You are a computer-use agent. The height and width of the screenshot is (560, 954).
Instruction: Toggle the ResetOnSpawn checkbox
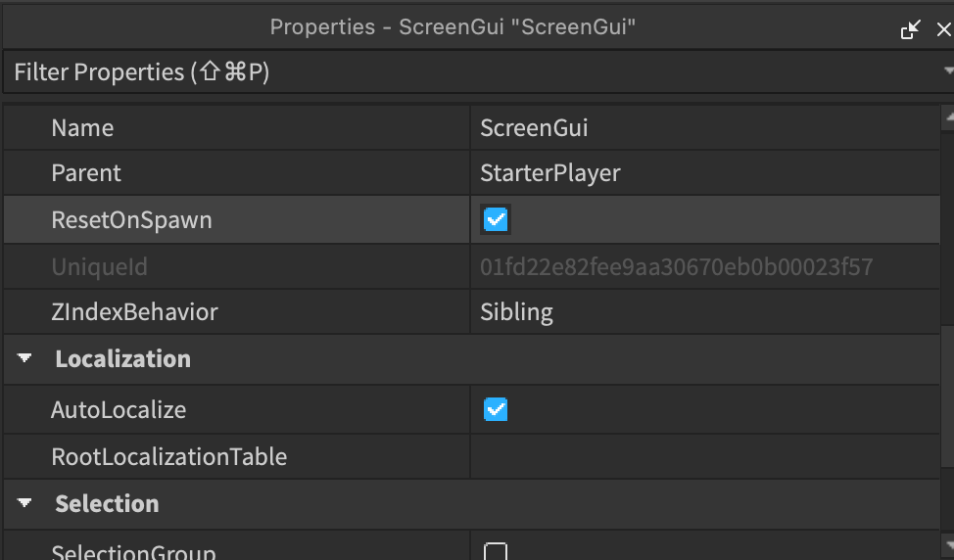[x=497, y=220]
